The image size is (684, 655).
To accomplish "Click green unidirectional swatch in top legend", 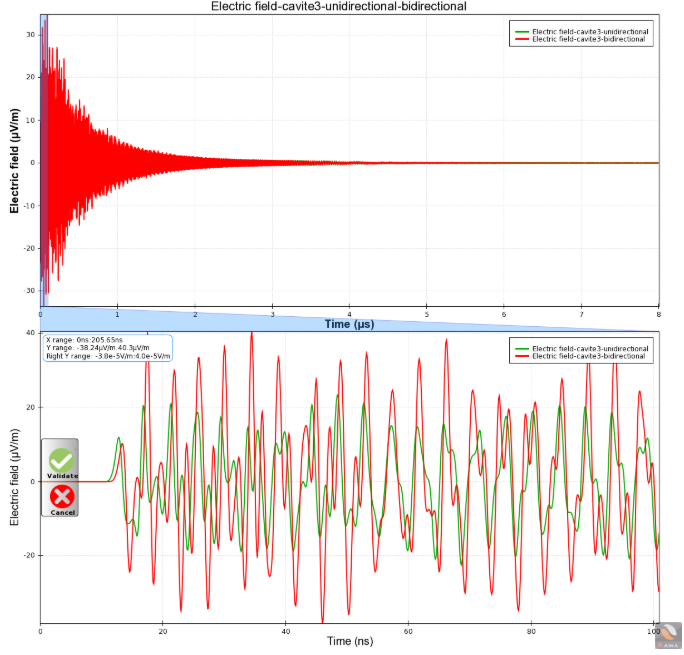I will pyautogui.click(x=522, y=32).
